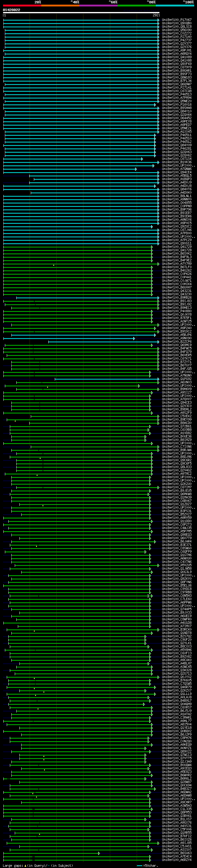This screenshot has height=868, width=197.
Task: Select hit label UniRef100_Q43230
Action: pos(176,294)
